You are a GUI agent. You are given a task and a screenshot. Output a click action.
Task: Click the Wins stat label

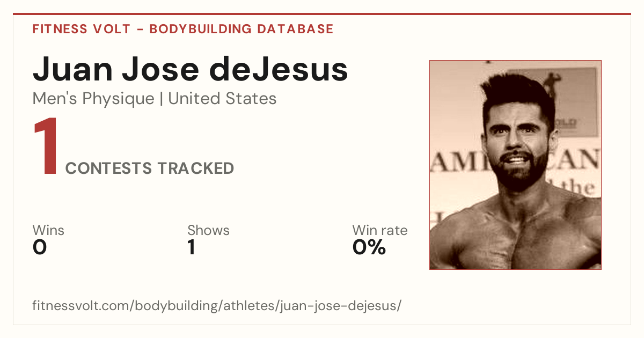pos(48,231)
